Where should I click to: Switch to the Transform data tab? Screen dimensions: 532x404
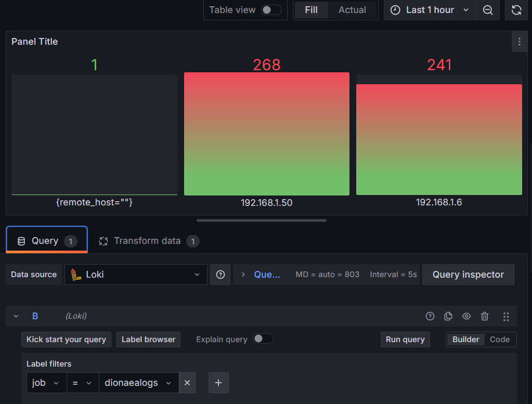149,241
